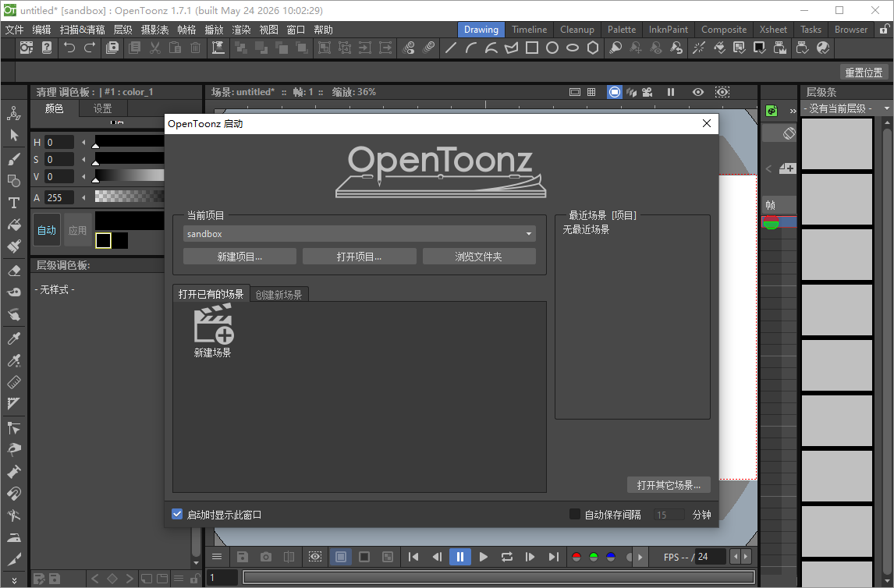894x588 pixels.
Task: Toggle the preview eye icon in viewer header
Action: tap(698, 92)
